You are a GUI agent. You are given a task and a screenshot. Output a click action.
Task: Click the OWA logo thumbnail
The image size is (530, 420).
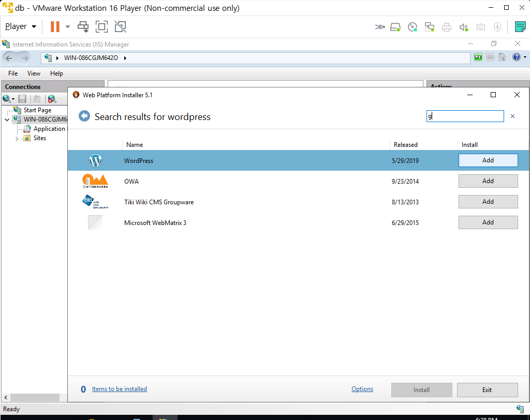point(95,181)
